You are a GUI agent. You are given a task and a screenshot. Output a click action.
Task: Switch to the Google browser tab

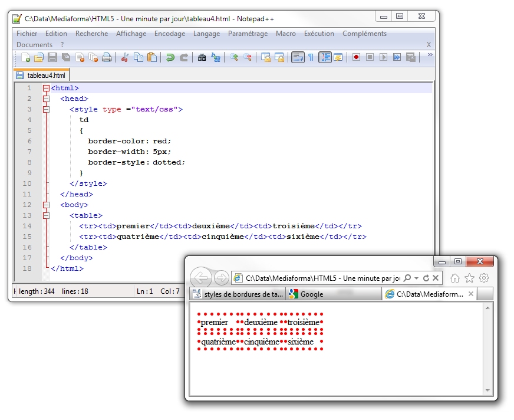pos(311,294)
